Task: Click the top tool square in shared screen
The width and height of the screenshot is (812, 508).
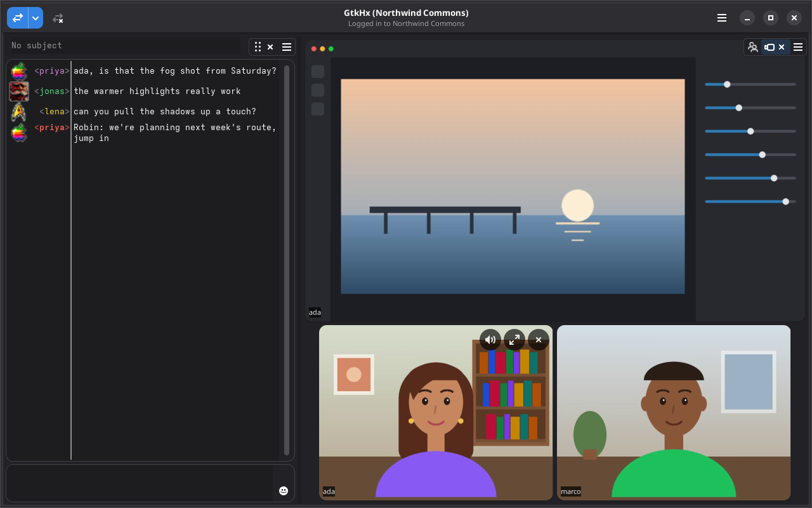Action: 318,72
